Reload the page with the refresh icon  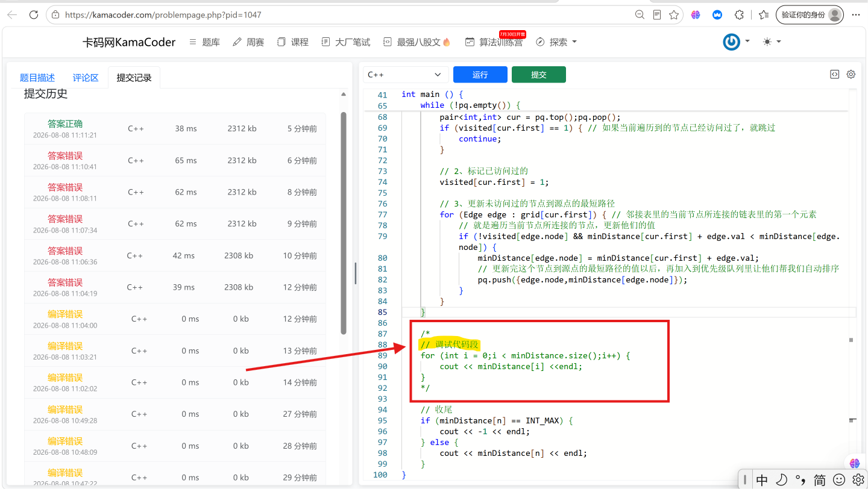[x=34, y=15]
